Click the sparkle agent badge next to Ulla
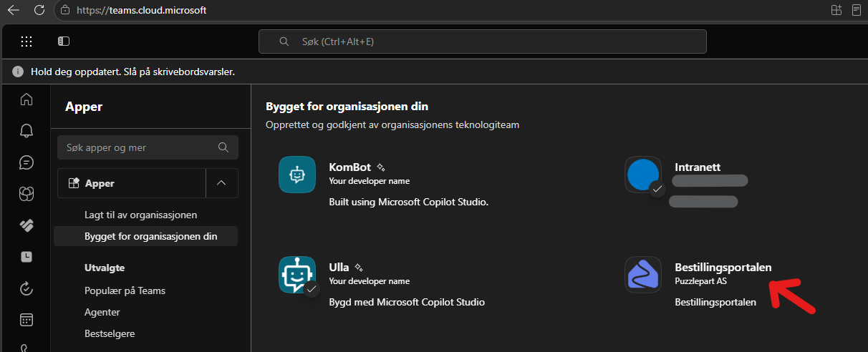 [360, 268]
